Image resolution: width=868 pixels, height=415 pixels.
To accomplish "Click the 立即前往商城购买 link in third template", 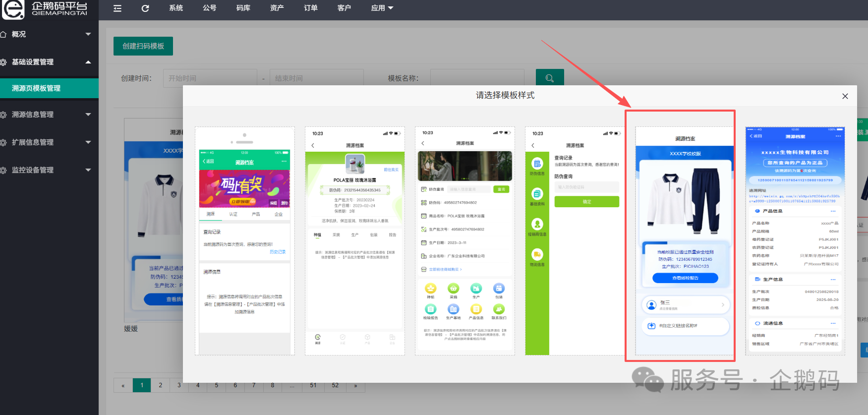I will point(445,269).
